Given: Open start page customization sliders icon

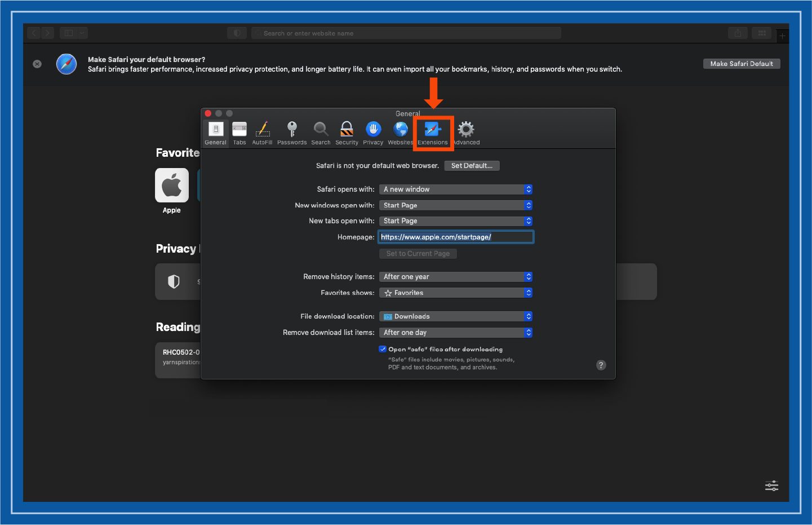Looking at the screenshot, I should tap(771, 486).
